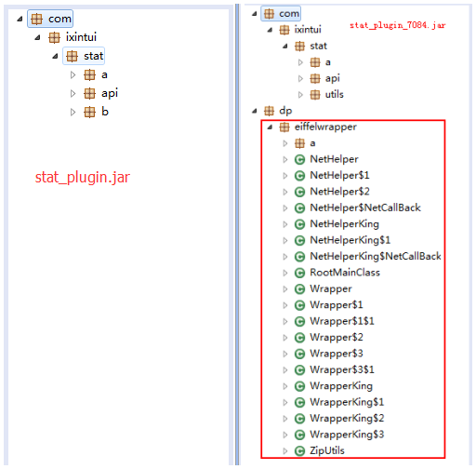Select the eiffelwrapper package label
This screenshot has width=476, height=469.
click(x=325, y=127)
